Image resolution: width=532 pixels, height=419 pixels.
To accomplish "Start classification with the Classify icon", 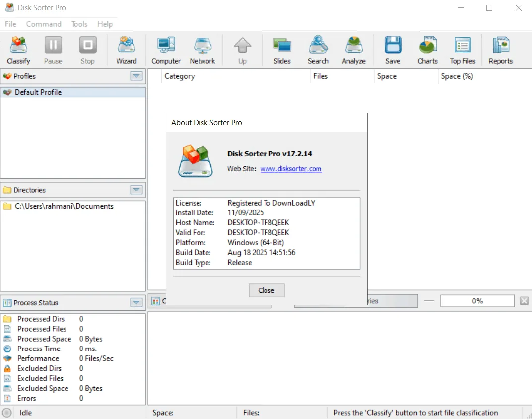I will (18, 50).
